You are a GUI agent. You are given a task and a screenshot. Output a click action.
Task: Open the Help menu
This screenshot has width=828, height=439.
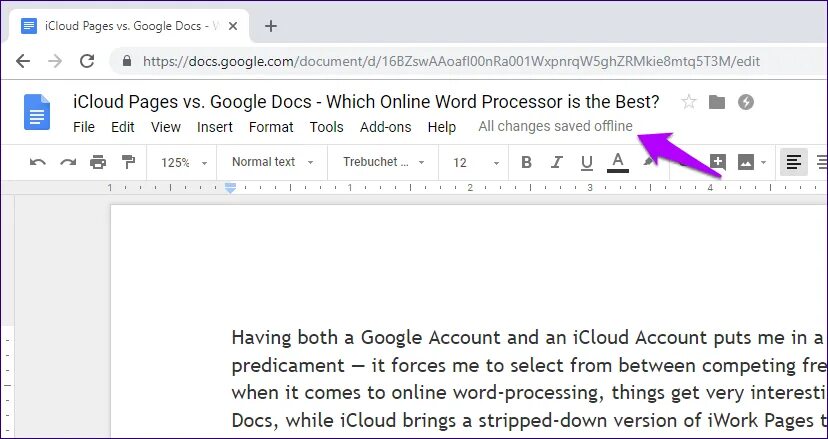pyautogui.click(x=441, y=127)
